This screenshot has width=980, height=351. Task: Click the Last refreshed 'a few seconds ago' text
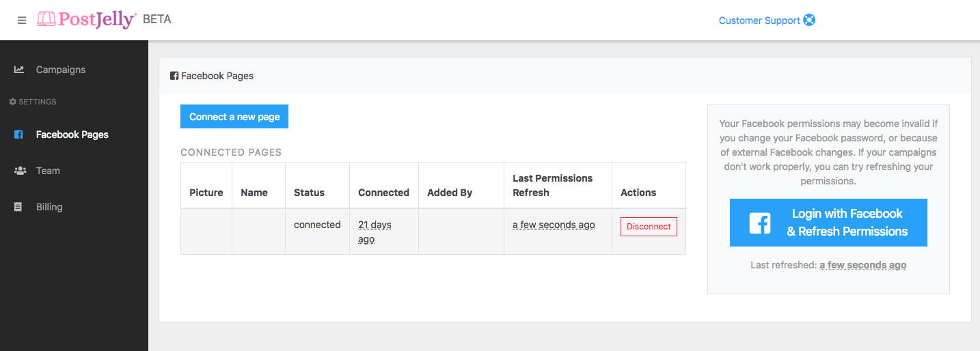(863, 265)
